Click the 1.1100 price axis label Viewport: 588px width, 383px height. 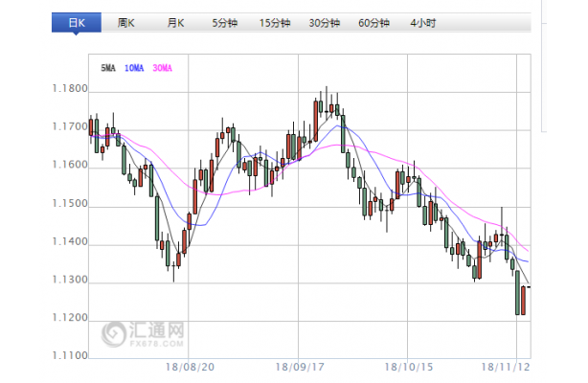tap(69, 355)
